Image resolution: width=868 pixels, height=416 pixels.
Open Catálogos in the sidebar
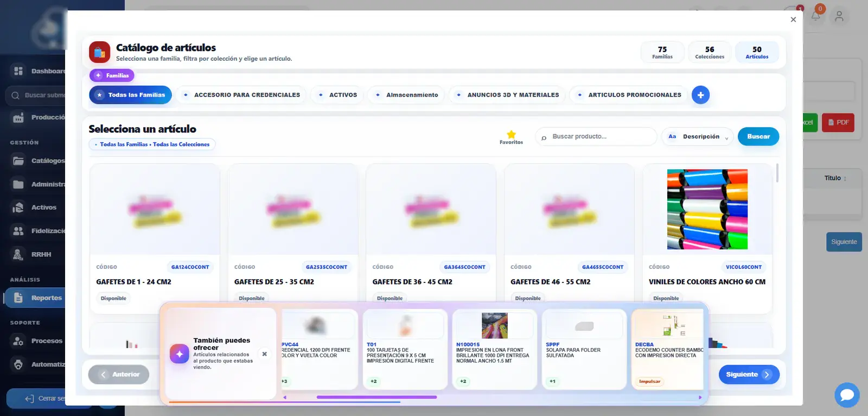point(38,161)
